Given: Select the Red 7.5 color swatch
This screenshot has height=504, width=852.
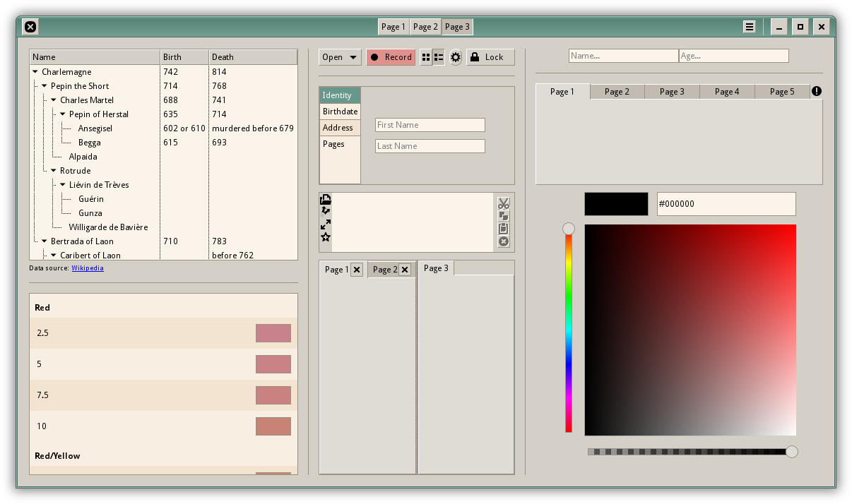Looking at the screenshot, I should click(x=273, y=395).
